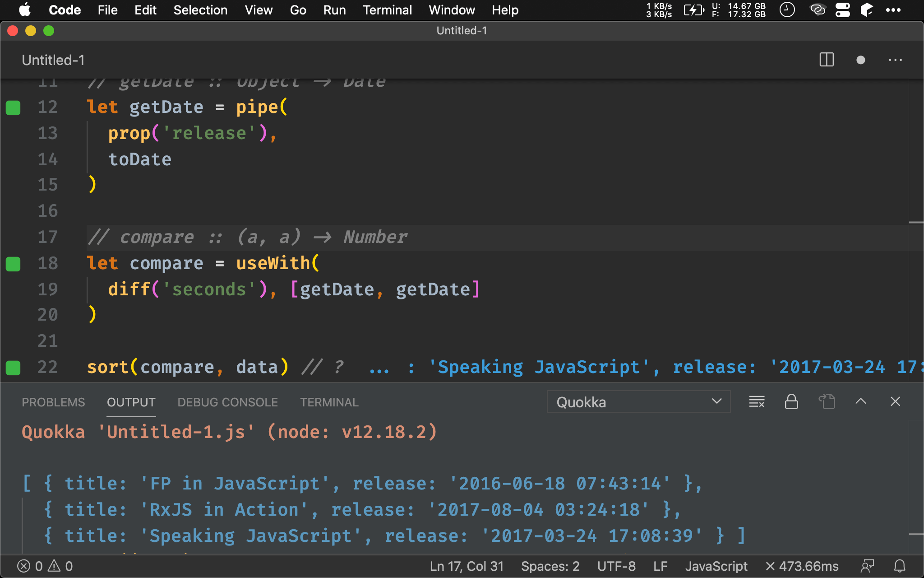Click the Quokka green indicator on line 22

tap(13, 368)
